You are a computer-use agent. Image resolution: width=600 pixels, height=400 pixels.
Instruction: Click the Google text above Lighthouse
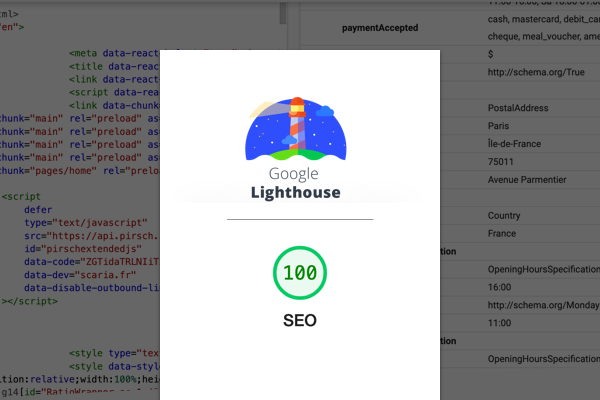pyautogui.click(x=293, y=174)
